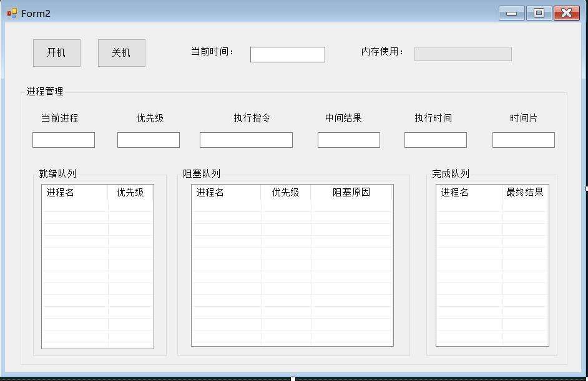Click the 当前进程 text box
588x381 pixels.
[x=63, y=140]
